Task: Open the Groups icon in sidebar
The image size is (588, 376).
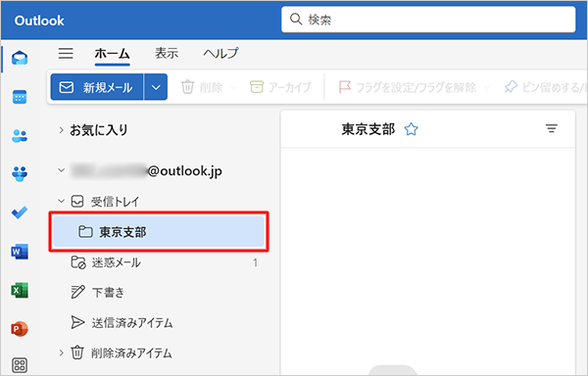Action: click(20, 173)
